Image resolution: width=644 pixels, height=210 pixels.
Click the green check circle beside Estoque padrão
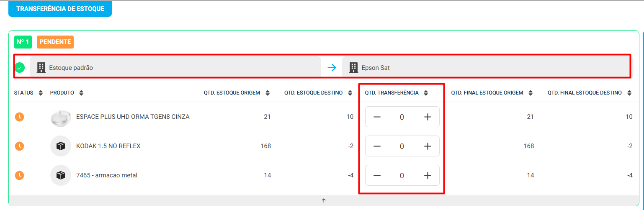tap(20, 67)
